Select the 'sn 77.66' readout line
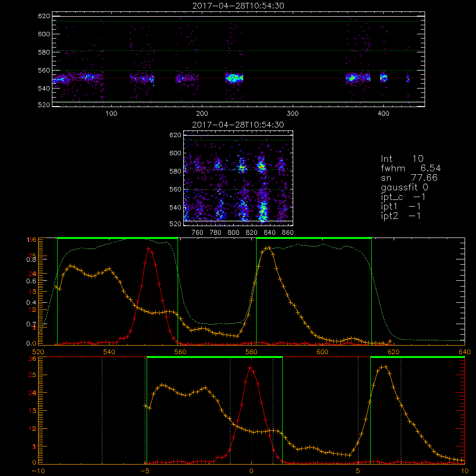Viewport: 476px width, 476px height. click(409, 178)
